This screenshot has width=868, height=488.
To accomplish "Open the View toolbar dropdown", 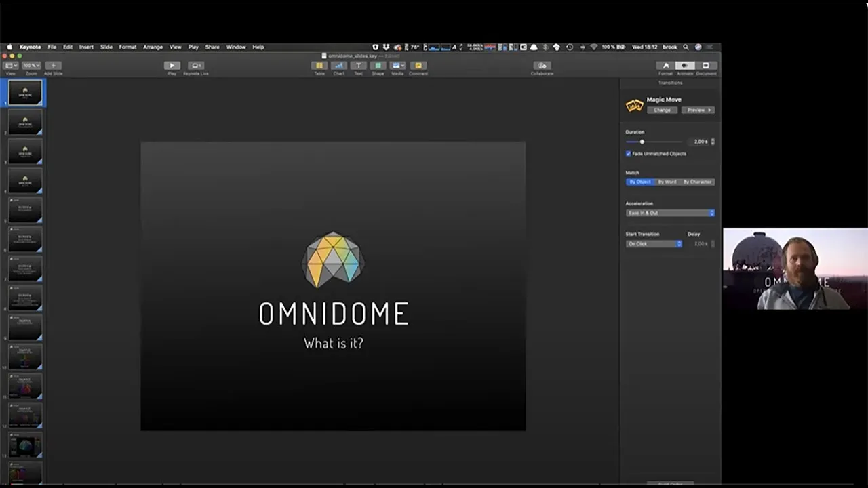I will [x=11, y=66].
